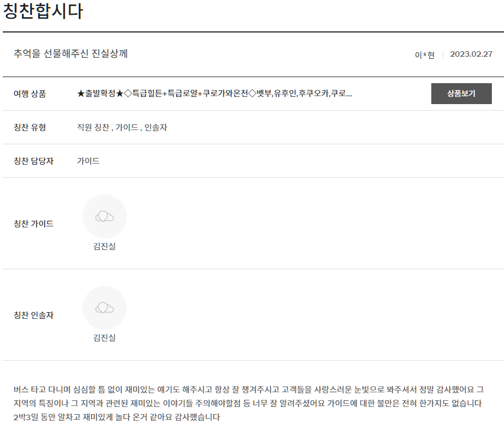Click review line starting 2박3일 동안
This screenshot has height=429, width=504.
coord(117,417)
